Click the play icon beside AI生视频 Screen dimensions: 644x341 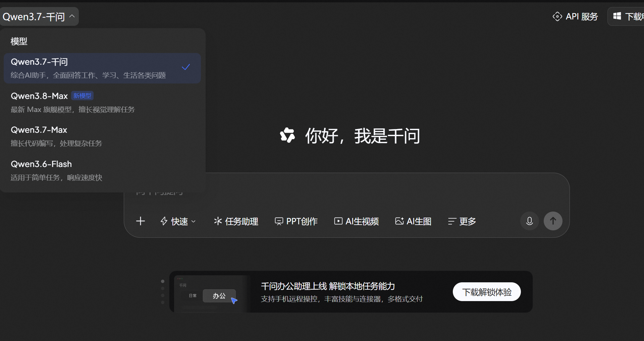(338, 221)
